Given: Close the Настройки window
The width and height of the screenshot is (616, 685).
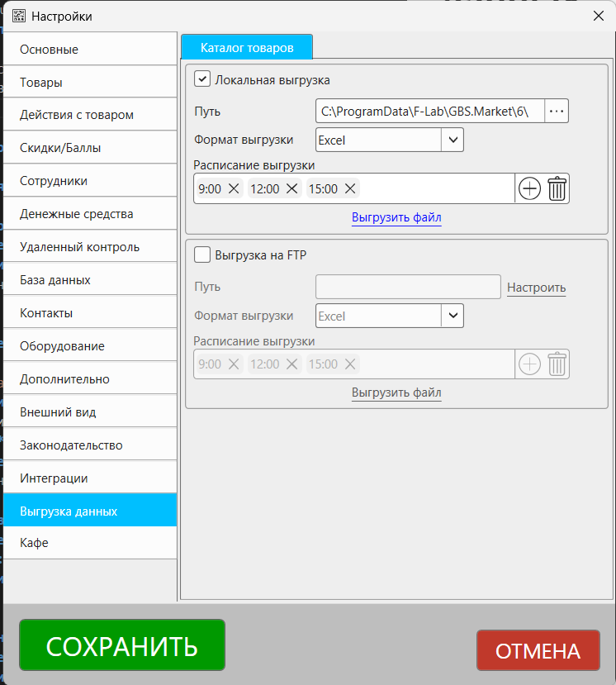Looking at the screenshot, I should (x=598, y=16).
